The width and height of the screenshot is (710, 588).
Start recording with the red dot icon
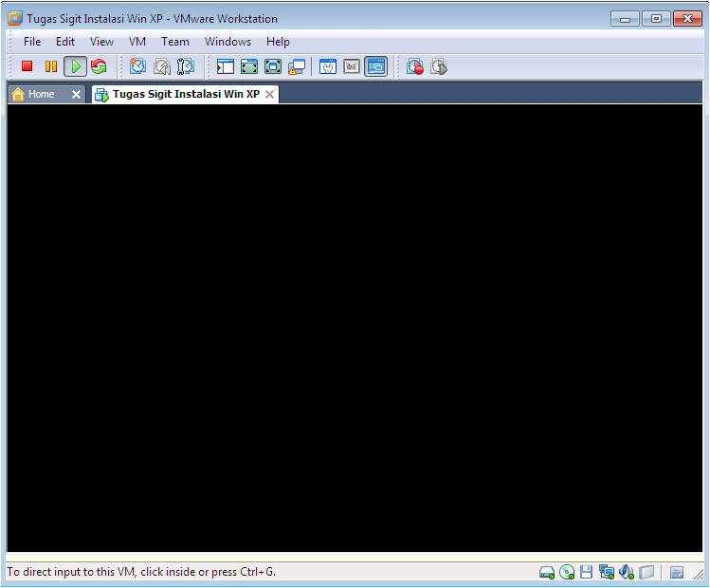pos(415,66)
